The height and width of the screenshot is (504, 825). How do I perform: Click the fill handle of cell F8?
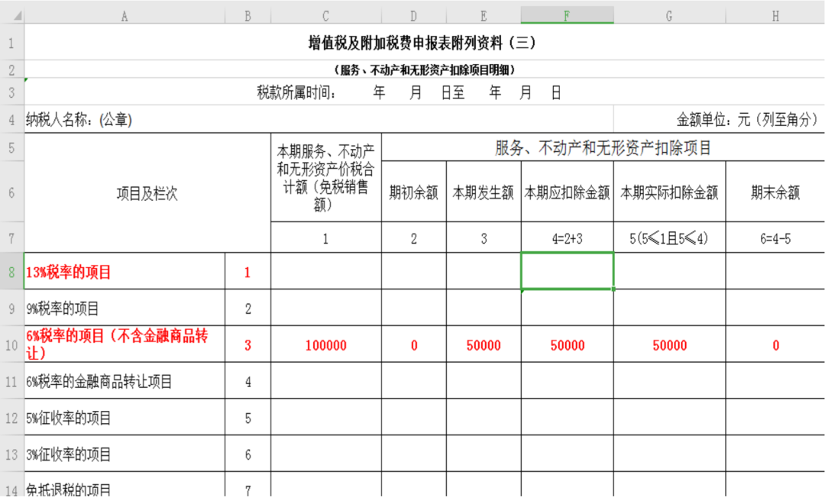click(613, 289)
